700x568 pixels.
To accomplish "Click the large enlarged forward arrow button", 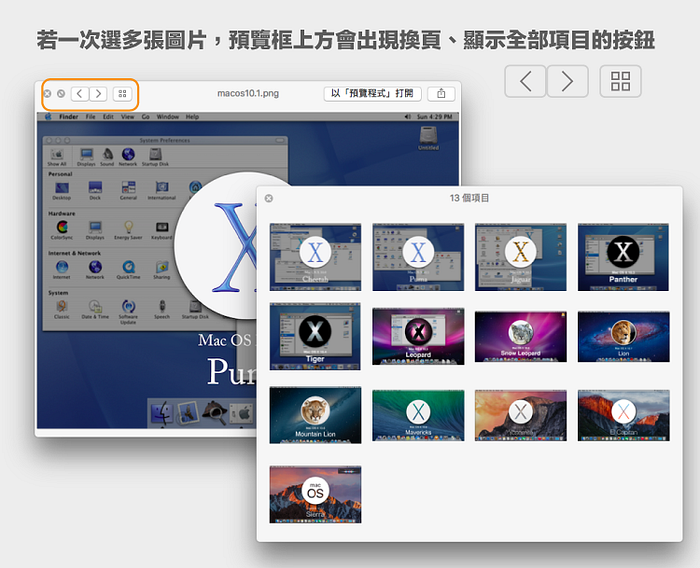I will (x=567, y=81).
